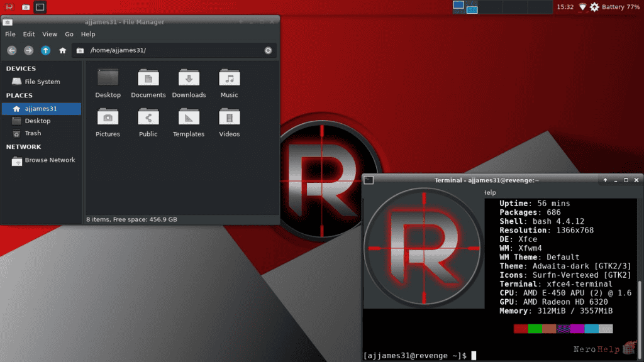
Task: Go to parent folder with up arrow
Action: click(45, 50)
